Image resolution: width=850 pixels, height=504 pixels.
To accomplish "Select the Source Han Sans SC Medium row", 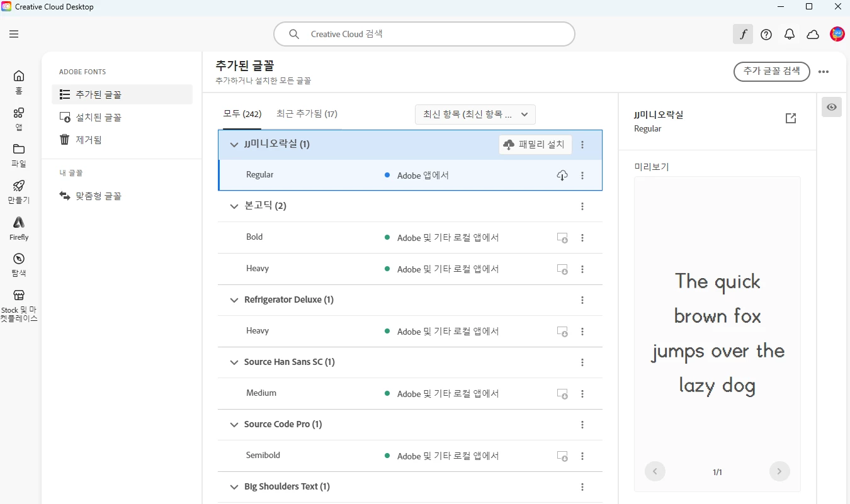I will (x=410, y=394).
